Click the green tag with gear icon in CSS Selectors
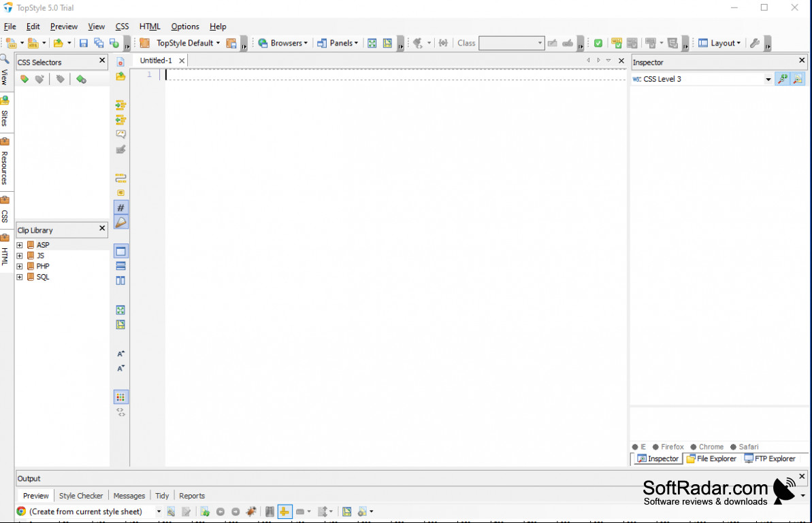Screen dimensions: 812x523 coord(81,79)
